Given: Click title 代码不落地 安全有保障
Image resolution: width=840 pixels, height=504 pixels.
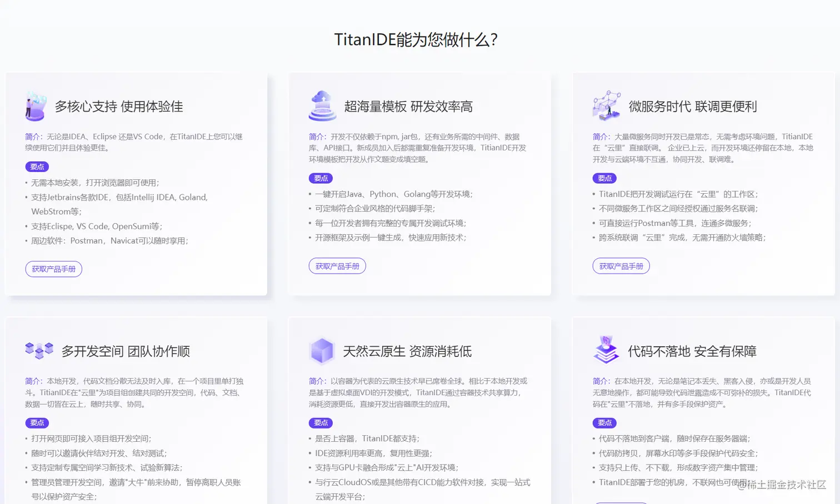Looking at the screenshot, I should 692,351.
